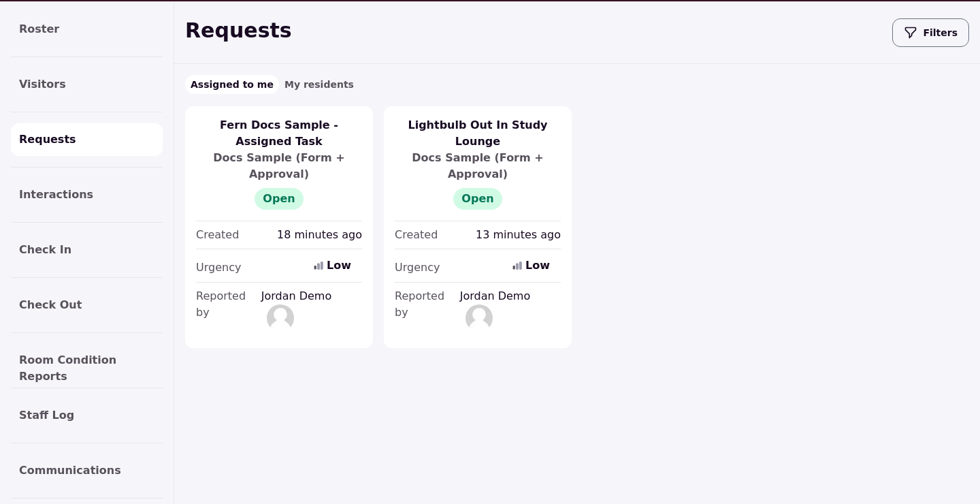Open the Staff Log page
The height and width of the screenshot is (504, 980).
pyautogui.click(x=86, y=415)
